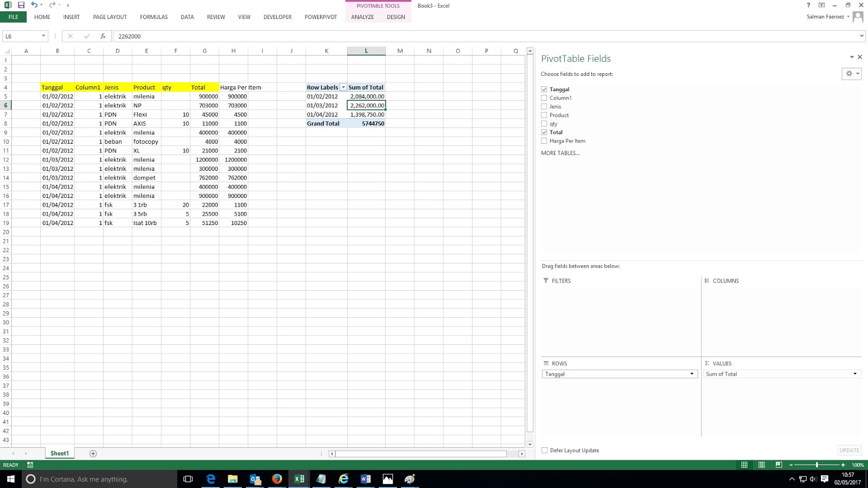Open File Explorer from the taskbar
This screenshot has width=868, height=488.
(233, 479)
